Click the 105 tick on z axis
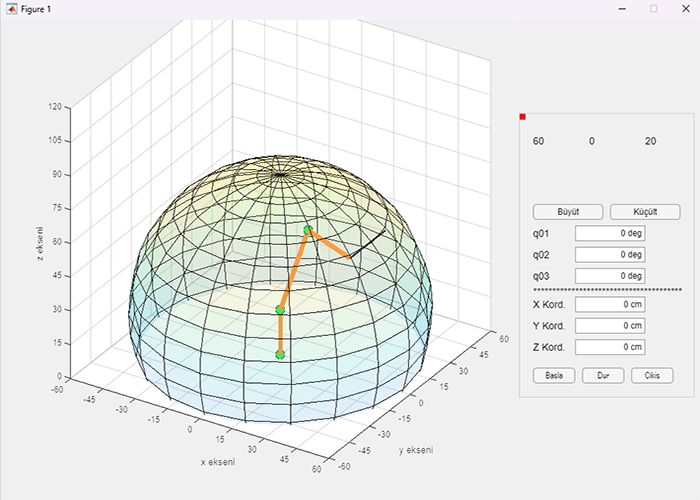The image size is (700, 500). tap(55, 140)
